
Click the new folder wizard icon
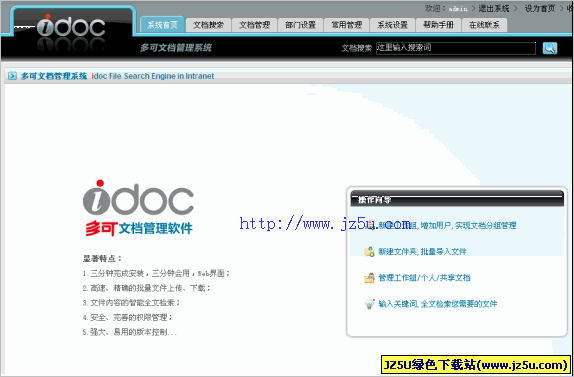coord(369,251)
